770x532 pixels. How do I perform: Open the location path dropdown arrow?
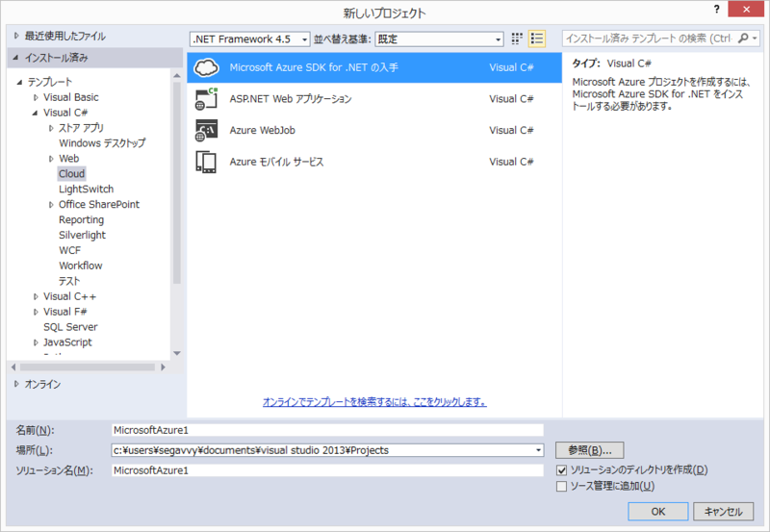pos(538,450)
